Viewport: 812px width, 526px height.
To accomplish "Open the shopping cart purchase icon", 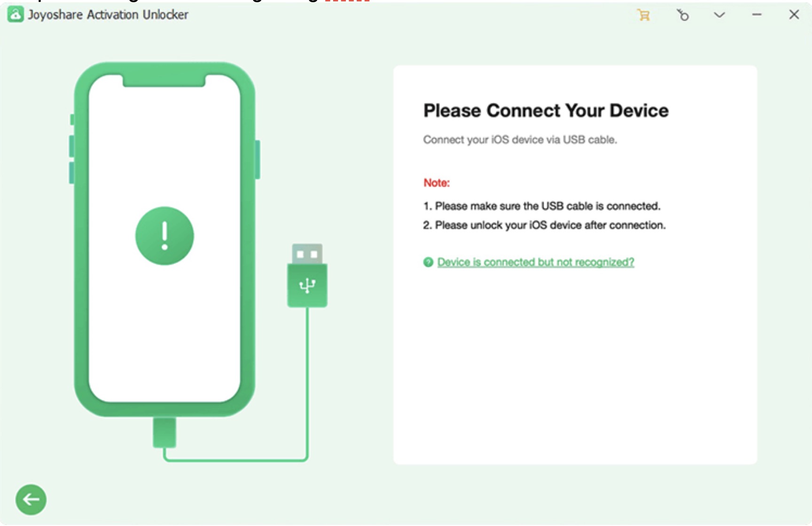I will [x=643, y=15].
